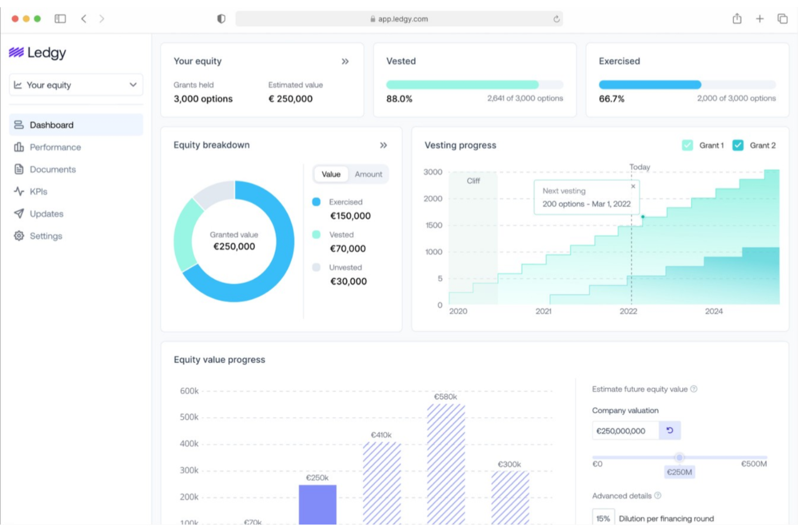This screenshot has height=532, width=798.
Task: Open the Performance section
Action: point(55,147)
